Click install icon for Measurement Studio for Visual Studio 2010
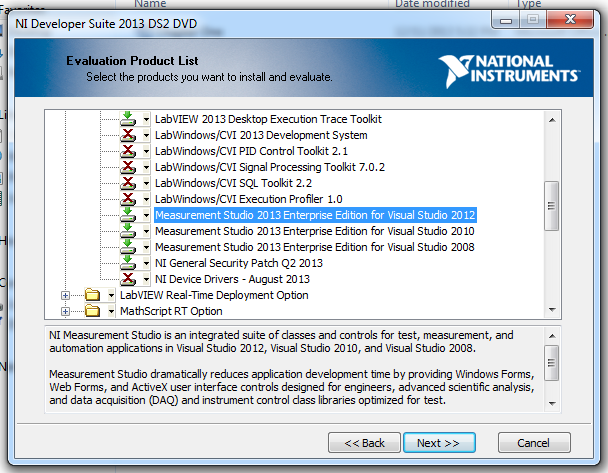The image size is (608, 473). [x=128, y=231]
